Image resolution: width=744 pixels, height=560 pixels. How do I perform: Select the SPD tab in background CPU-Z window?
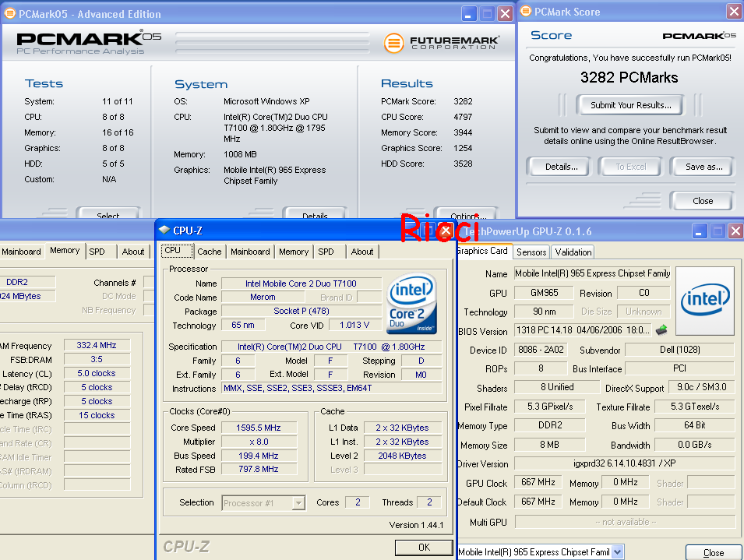point(97,252)
